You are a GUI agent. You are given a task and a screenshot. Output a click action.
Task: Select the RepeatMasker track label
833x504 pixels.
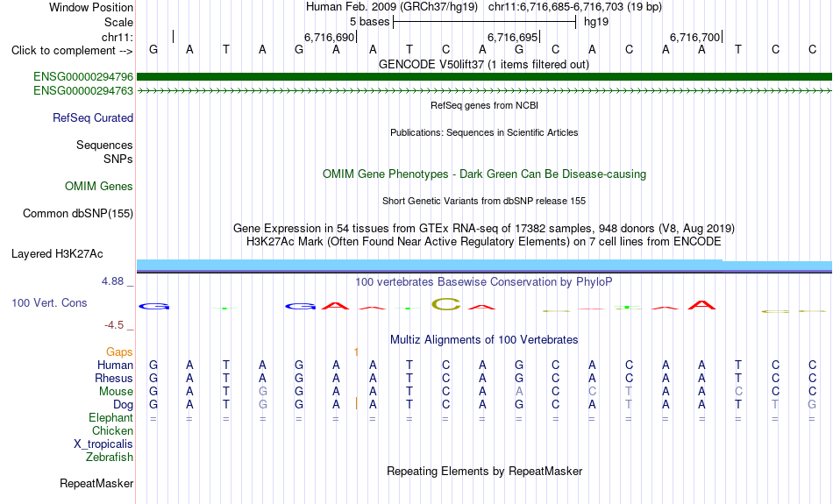96,483
